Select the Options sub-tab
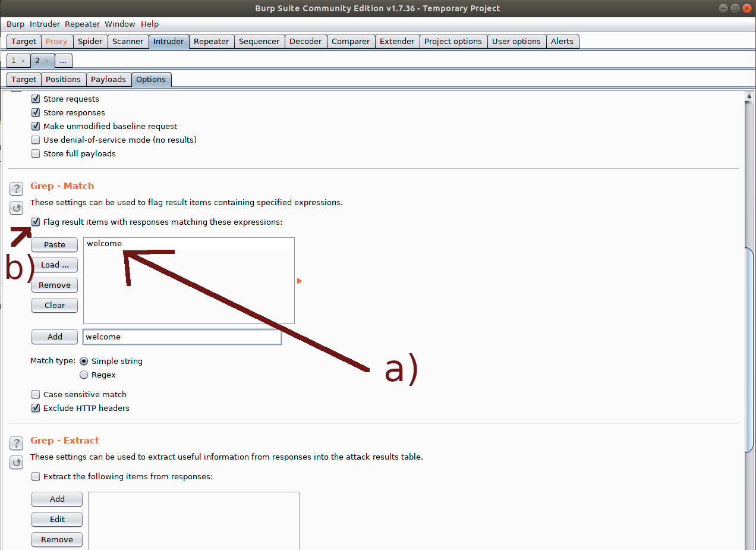The height and width of the screenshot is (550, 756). pos(151,79)
